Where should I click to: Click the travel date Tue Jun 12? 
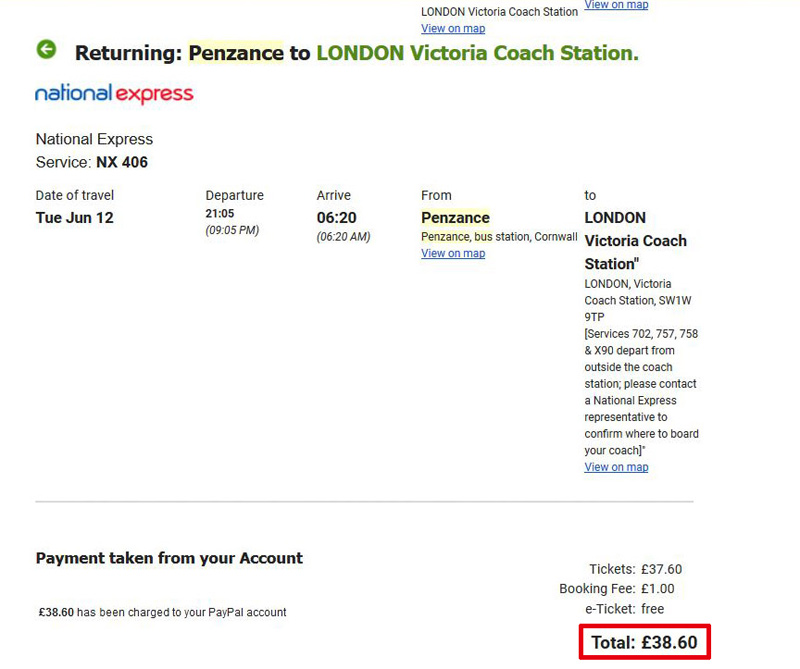point(74,218)
